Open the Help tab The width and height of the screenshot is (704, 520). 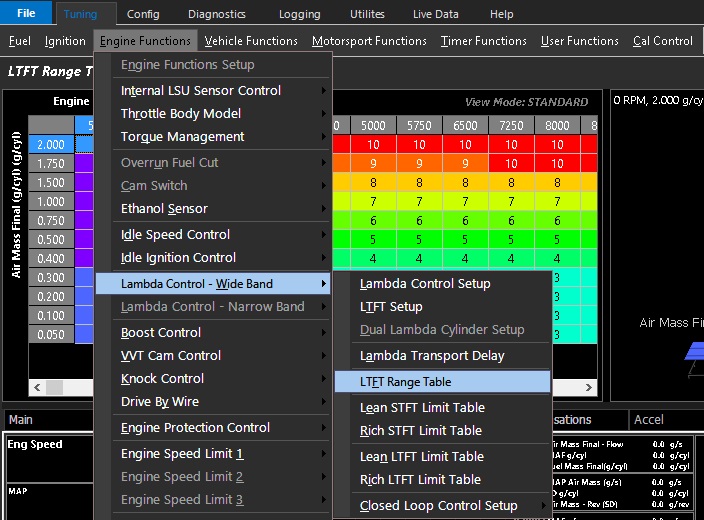coord(502,14)
